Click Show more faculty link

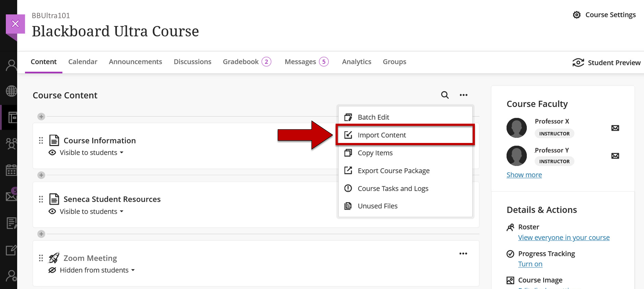pos(524,175)
